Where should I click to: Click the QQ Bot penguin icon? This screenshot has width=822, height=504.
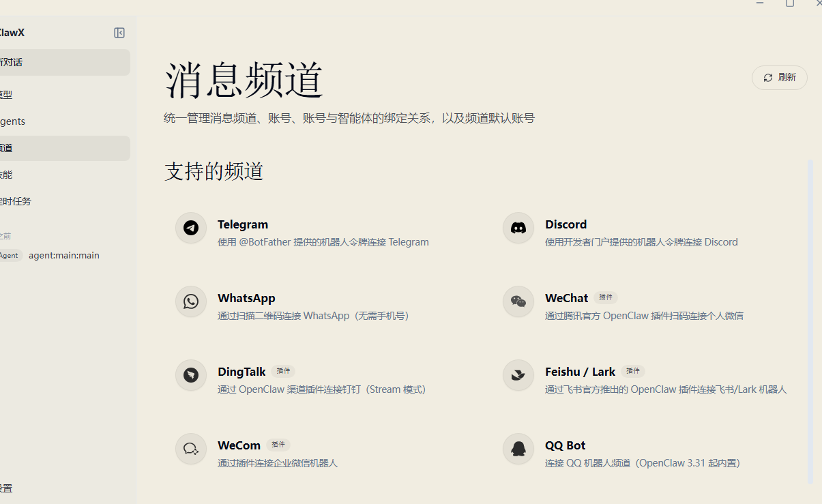(x=518, y=449)
